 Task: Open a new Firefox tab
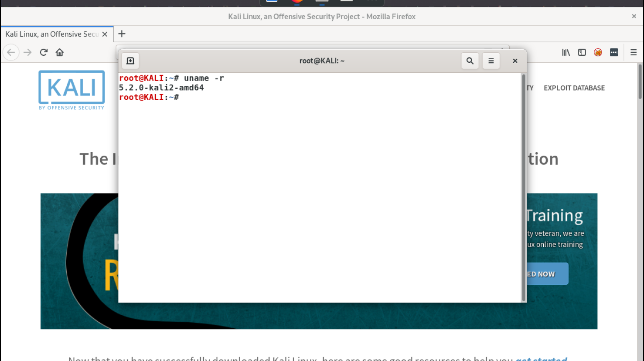[x=122, y=34]
